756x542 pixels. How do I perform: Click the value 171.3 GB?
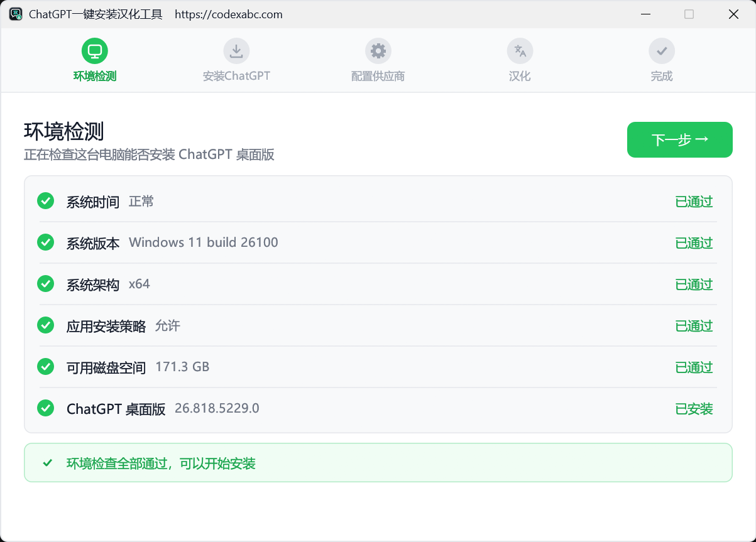[x=182, y=367]
